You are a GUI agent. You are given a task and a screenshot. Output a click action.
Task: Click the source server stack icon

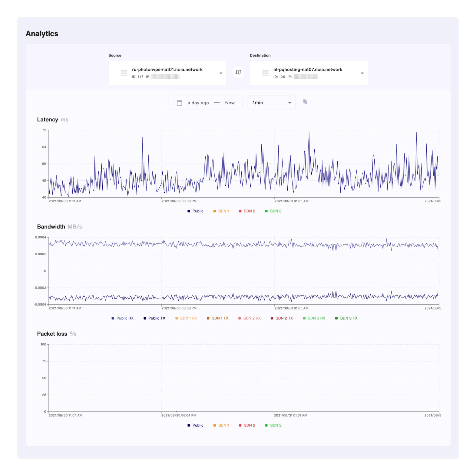point(124,73)
